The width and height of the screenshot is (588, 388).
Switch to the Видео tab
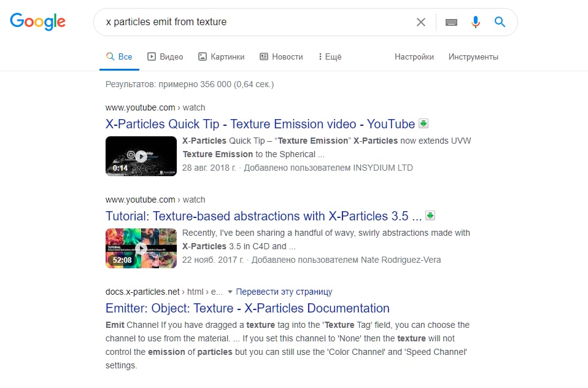[165, 56]
